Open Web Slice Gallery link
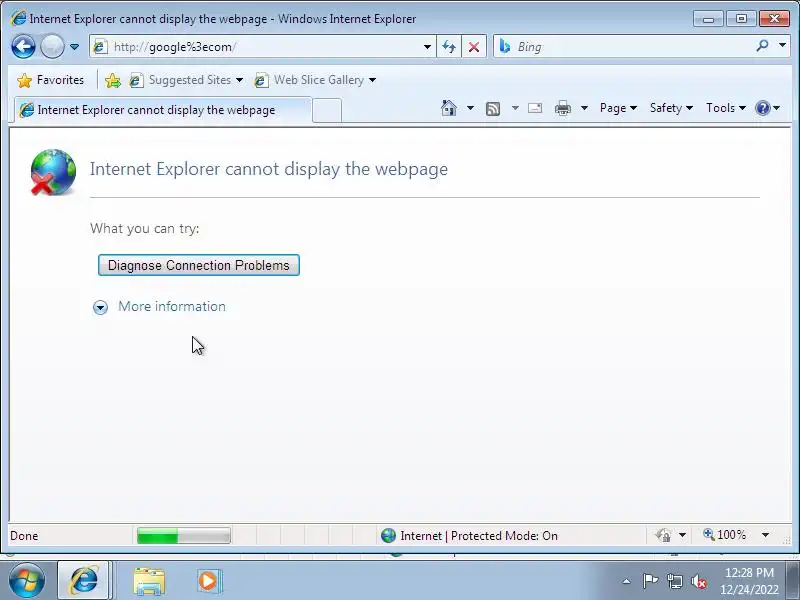This screenshot has width=800, height=600. click(x=315, y=80)
